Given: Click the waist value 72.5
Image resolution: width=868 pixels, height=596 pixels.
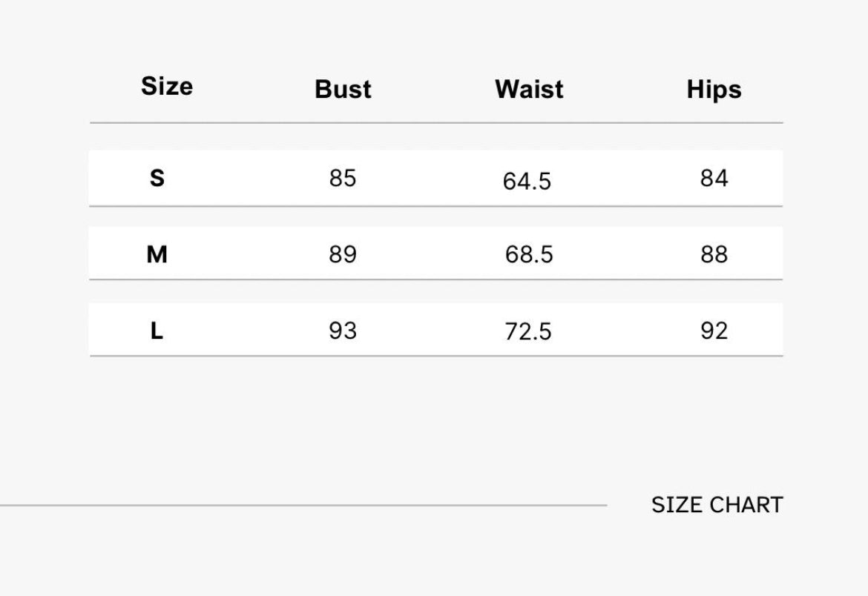Looking at the screenshot, I should (x=528, y=332).
